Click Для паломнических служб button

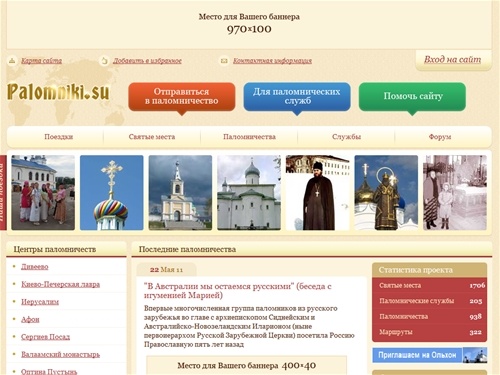tap(297, 96)
